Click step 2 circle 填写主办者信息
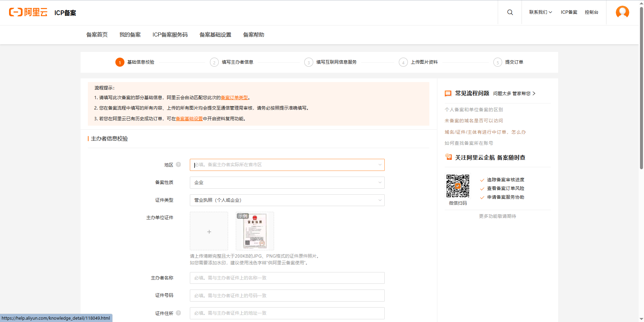Viewport: 644px width, 322px height. click(214, 62)
